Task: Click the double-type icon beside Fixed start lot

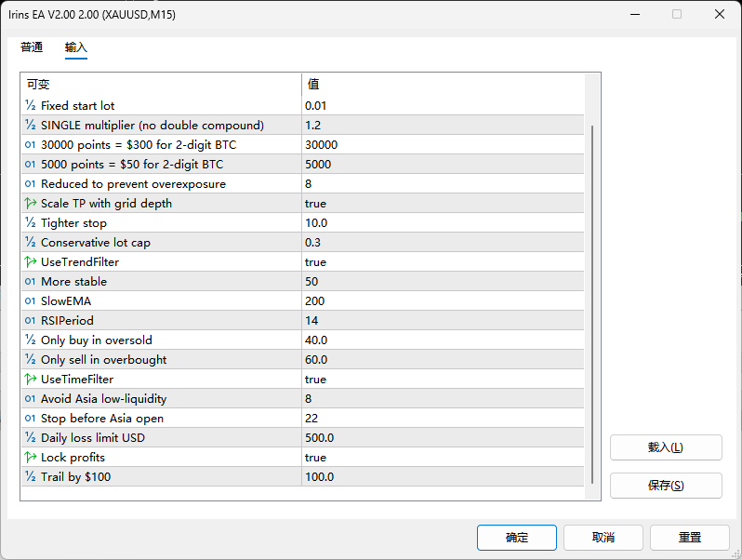Action: pyautogui.click(x=31, y=105)
